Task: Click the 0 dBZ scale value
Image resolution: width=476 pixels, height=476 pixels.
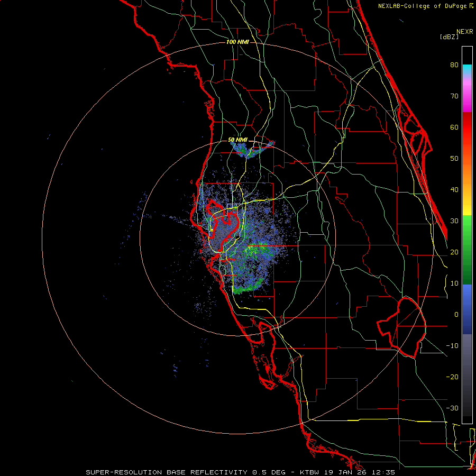Action: (x=456, y=315)
